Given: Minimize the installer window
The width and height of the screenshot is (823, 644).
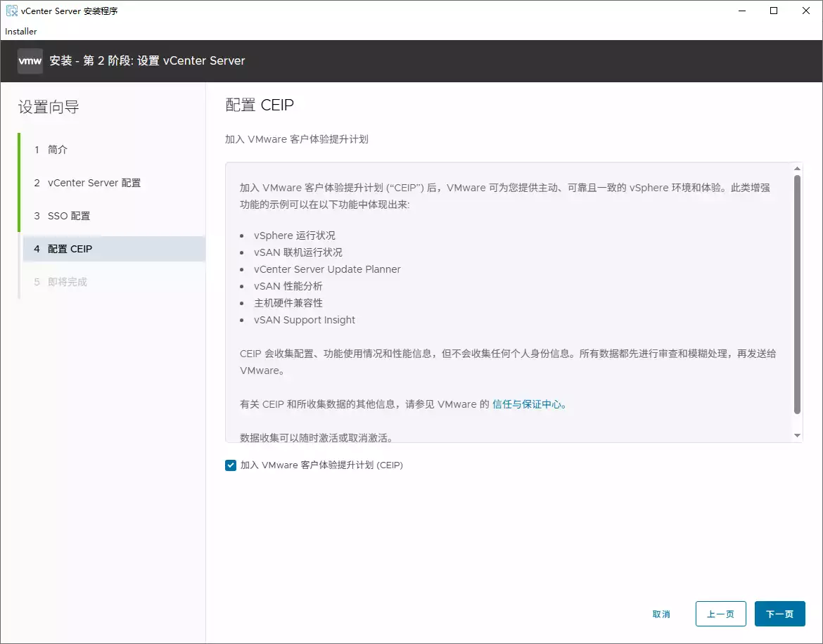Looking at the screenshot, I should pyautogui.click(x=742, y=11).
